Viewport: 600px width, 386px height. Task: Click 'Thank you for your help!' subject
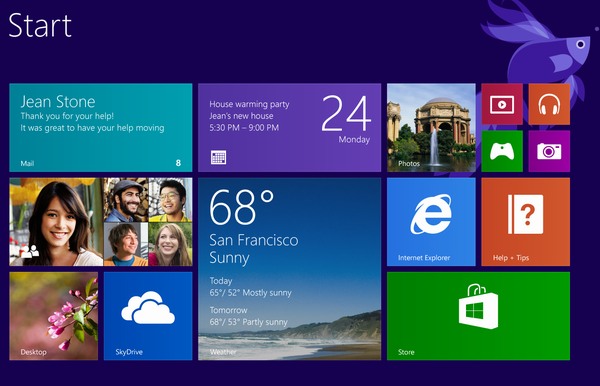click(x=67, y=116)
